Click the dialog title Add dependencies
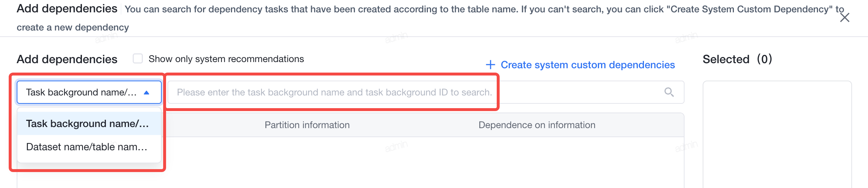868x188 pixels. coord(67,8)
